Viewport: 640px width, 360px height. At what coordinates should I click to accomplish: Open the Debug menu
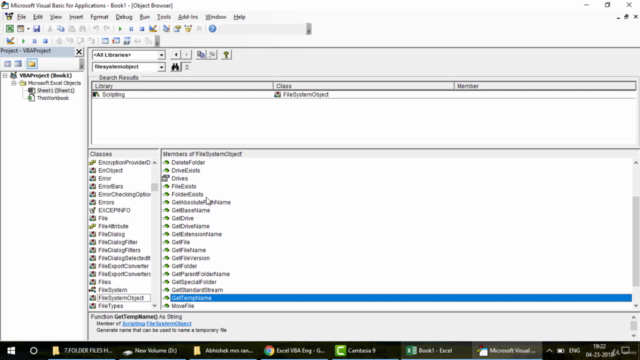point(124,17)
